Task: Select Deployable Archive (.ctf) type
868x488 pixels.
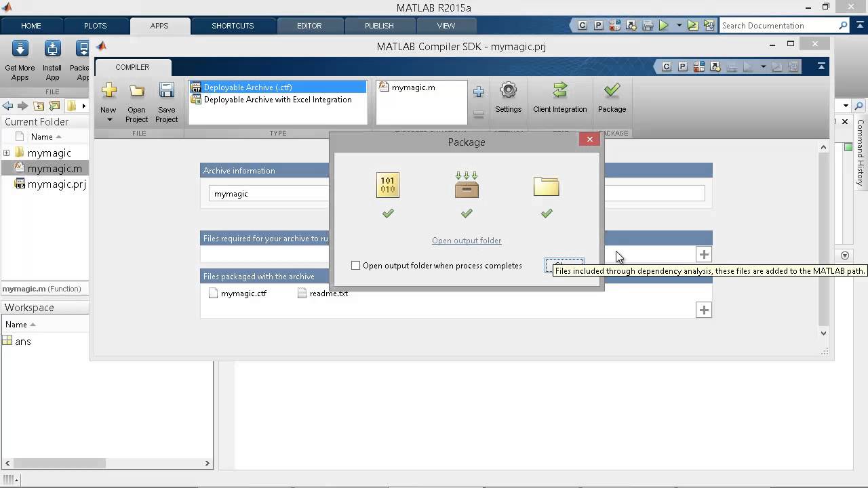Action: (278, 87)
